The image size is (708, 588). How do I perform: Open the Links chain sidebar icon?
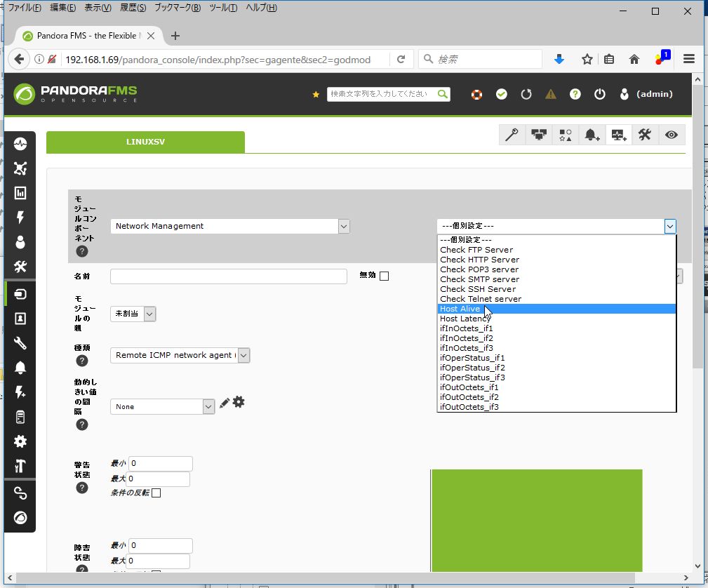pyautogui.click(x=20, y=493)
